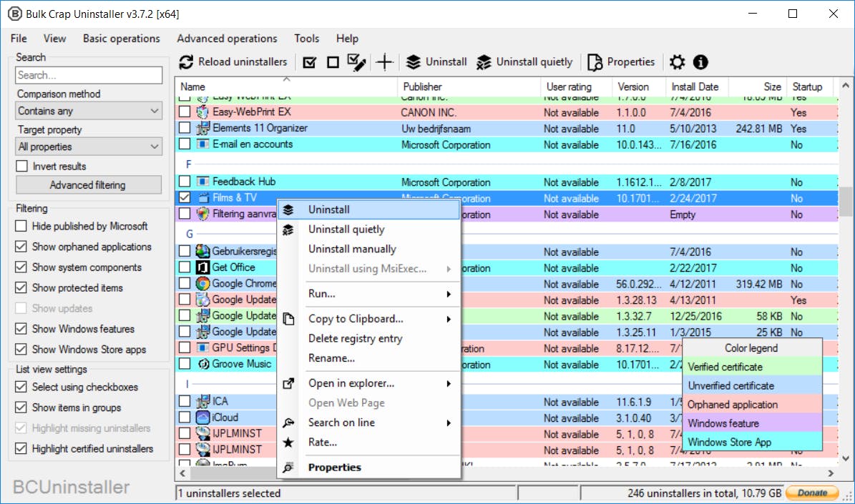Viewport: 855px width, 504px height.
Task: Open settings via the gear icon
Action: (x=678, y=62)
